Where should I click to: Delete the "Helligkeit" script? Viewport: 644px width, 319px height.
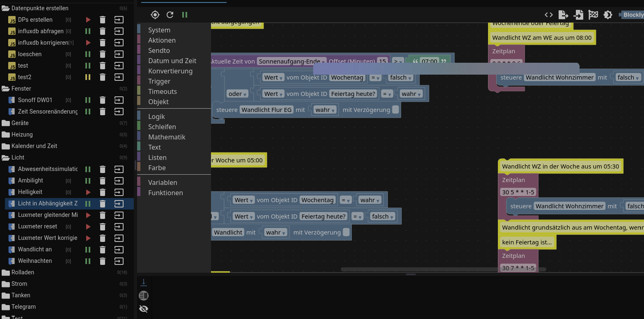coord(103,192)
